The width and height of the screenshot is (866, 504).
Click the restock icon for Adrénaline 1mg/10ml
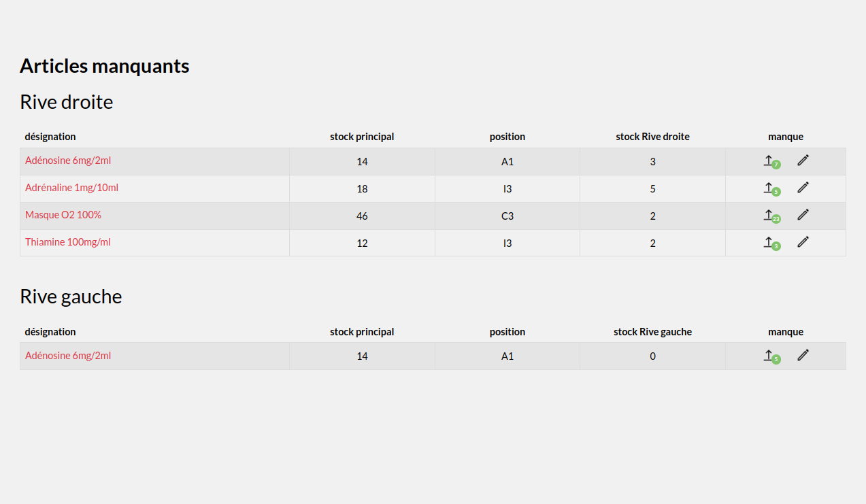coord(769,188)
